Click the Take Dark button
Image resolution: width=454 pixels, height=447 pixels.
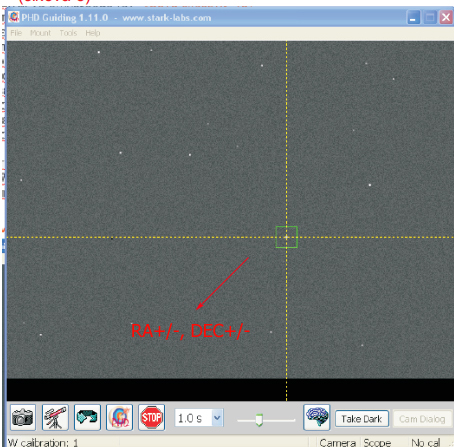pyautogui.click(x=362, y=419)
